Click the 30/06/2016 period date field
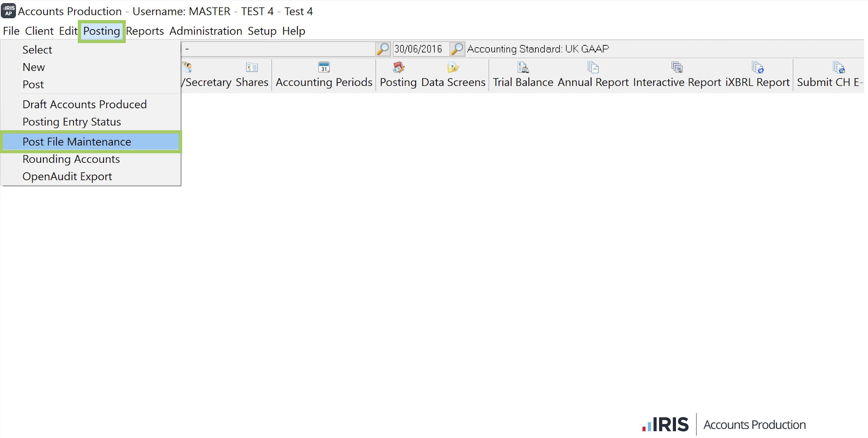This screenshot has height=438, width=868. click(421, 49)
